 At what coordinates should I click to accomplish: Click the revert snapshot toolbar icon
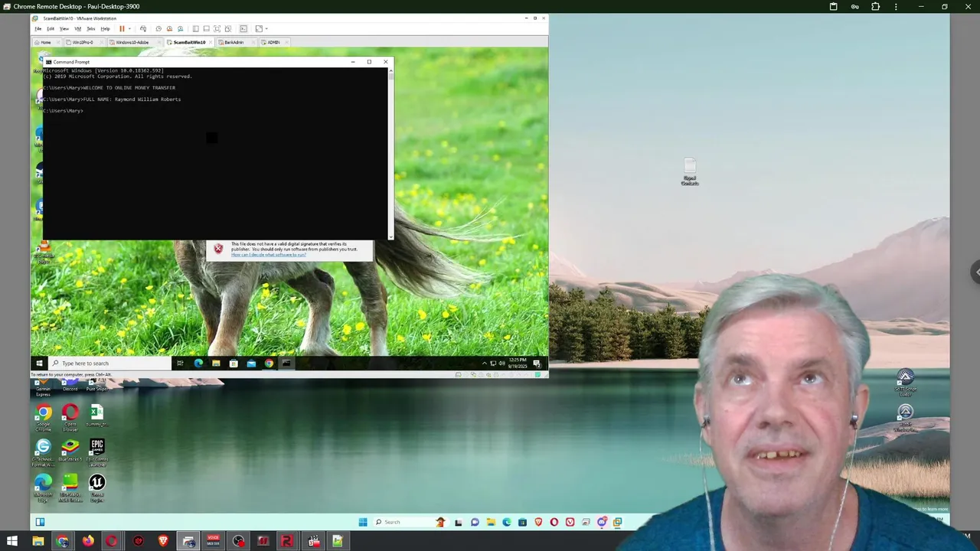[x=169, y=29]
